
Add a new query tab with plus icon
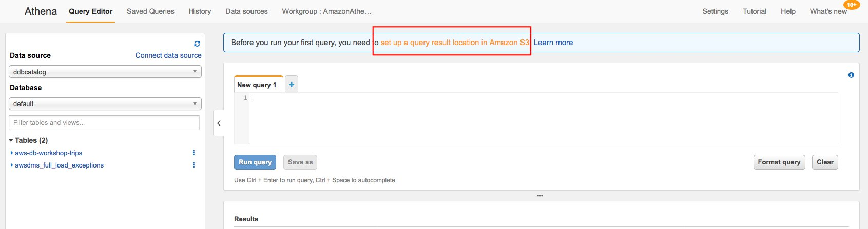pyautogui.click(x=292, y=85)
